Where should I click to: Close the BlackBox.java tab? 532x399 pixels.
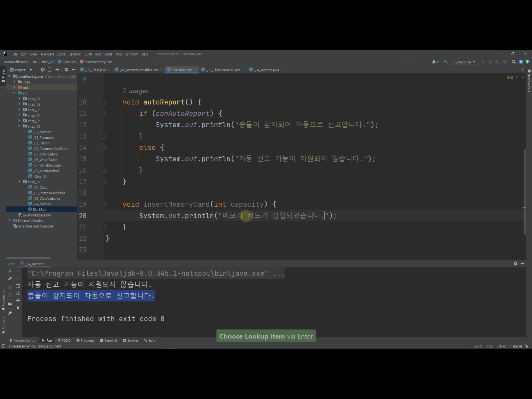tap(195, 70)
